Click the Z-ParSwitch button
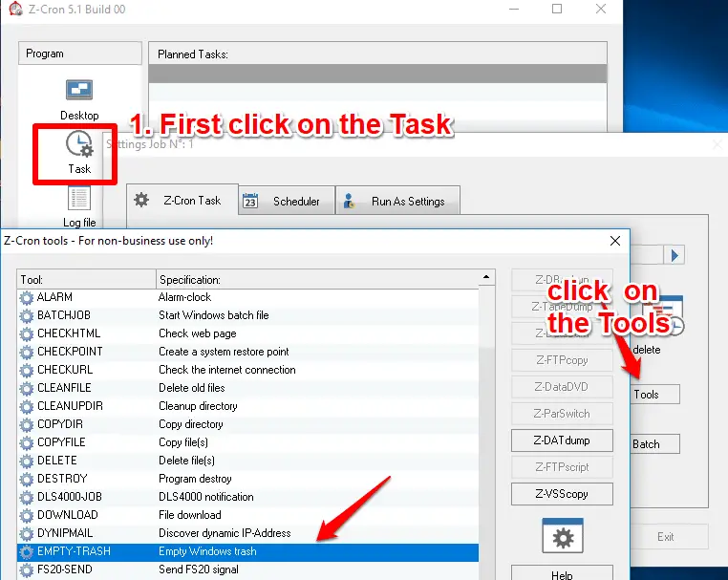728x580 pixels. click(x=562, y=414)
